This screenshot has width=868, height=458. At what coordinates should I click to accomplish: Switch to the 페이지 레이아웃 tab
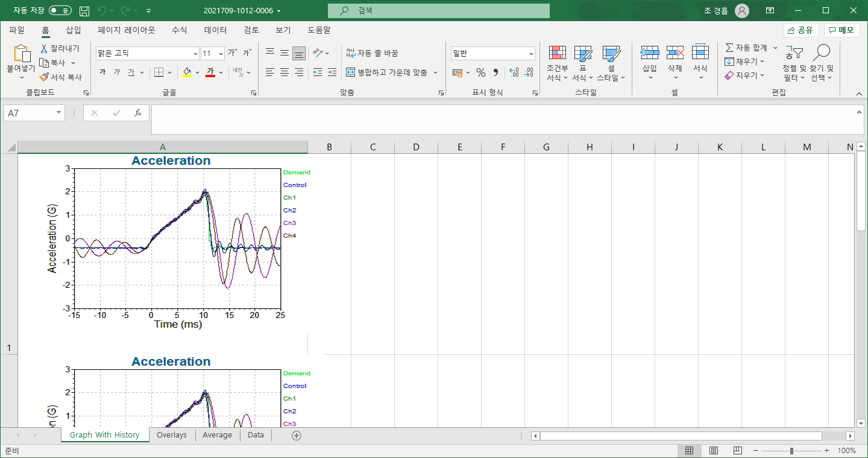coord(127,30)
